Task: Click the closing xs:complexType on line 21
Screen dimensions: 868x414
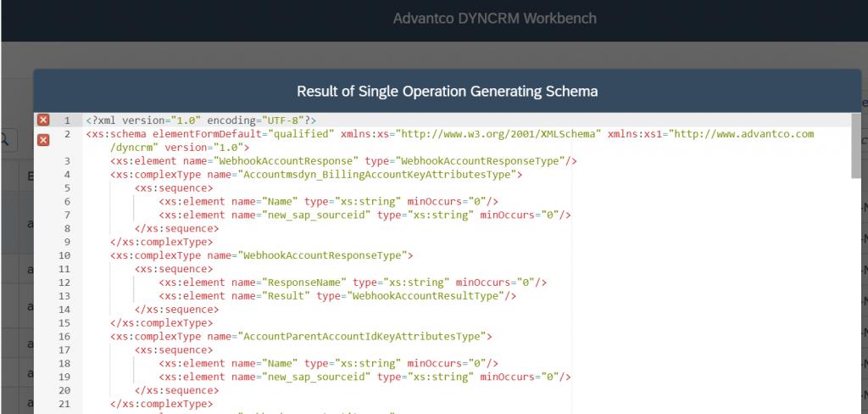Action: pos(162,404)
